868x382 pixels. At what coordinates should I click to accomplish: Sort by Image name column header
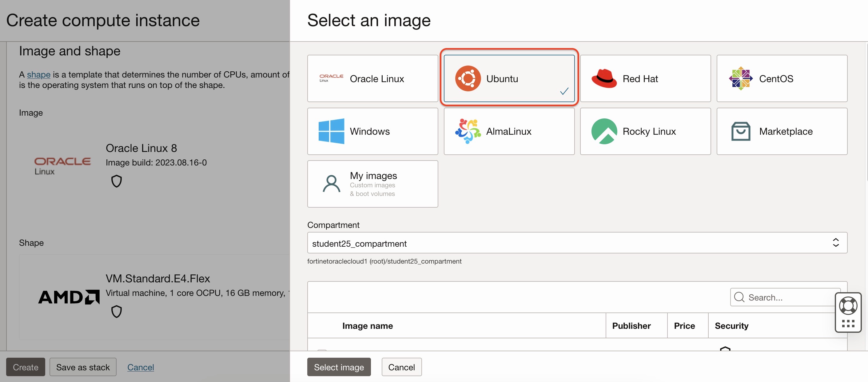(x=367, y=326)
